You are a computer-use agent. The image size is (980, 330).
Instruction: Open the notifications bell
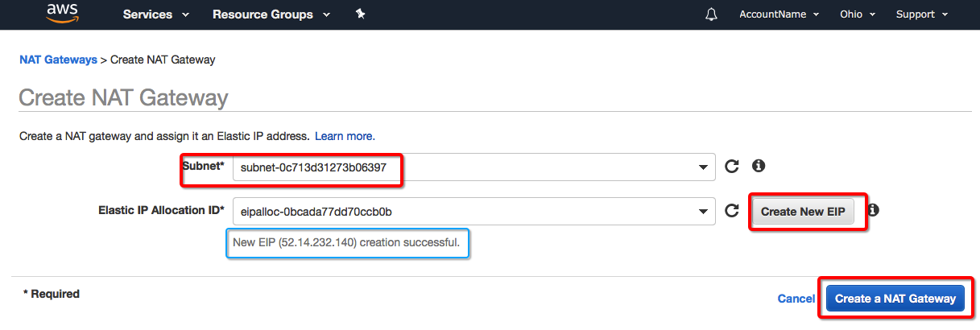tap(711, 14)
